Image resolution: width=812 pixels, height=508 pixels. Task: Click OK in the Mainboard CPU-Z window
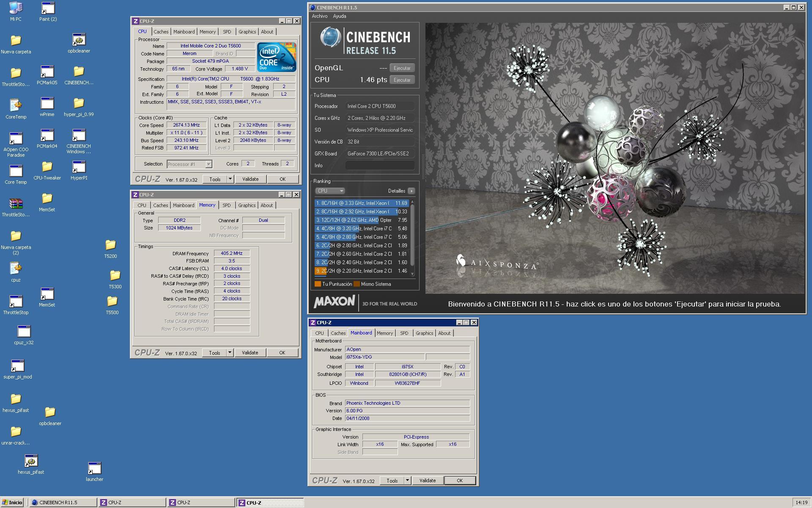460,480
